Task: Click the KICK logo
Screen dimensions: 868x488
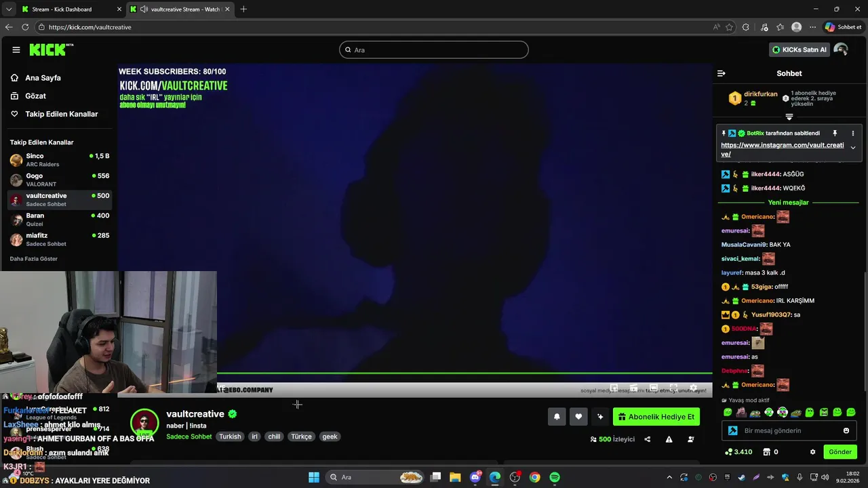Action: click(x=51, y=49)
